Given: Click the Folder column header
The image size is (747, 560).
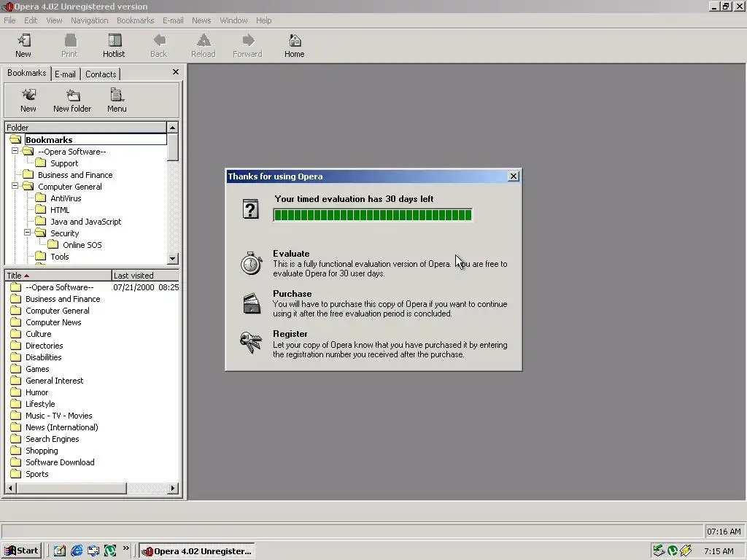Looking at the screenshot, I should [x=86, y=128].
